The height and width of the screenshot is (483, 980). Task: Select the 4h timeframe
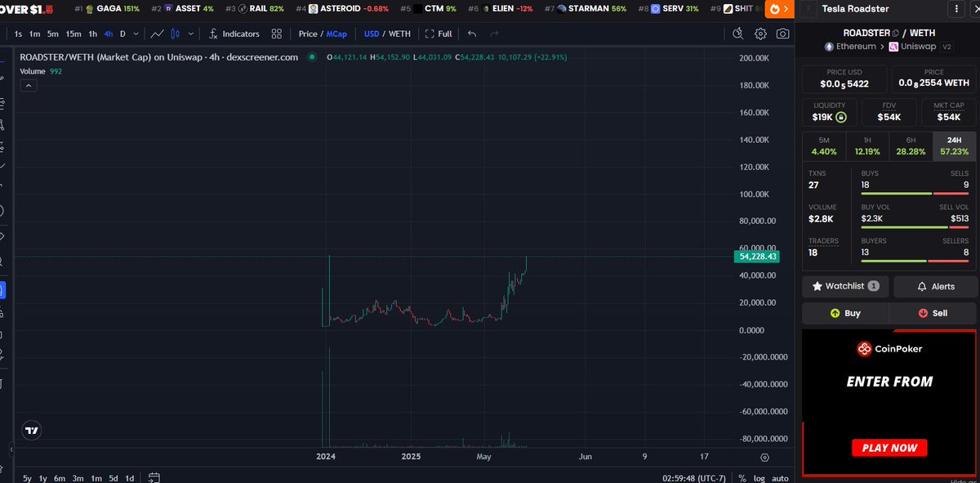(109, 34)
